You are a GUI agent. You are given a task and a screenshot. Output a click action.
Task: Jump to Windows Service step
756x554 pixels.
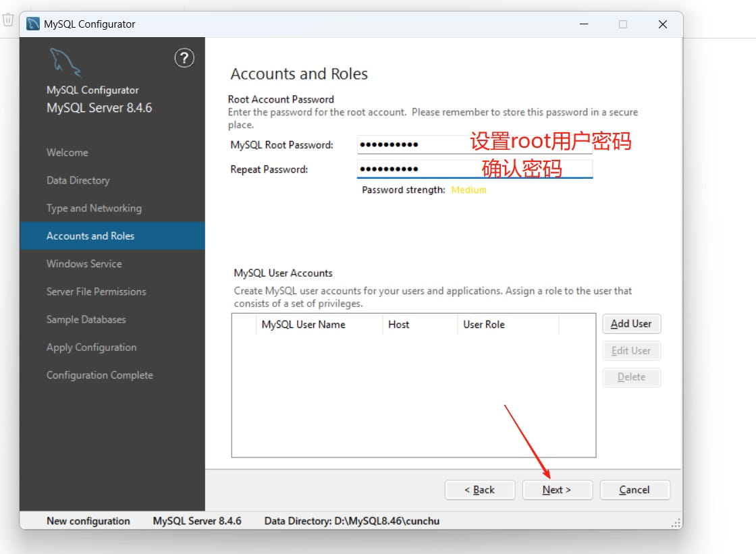click(84, 264)
